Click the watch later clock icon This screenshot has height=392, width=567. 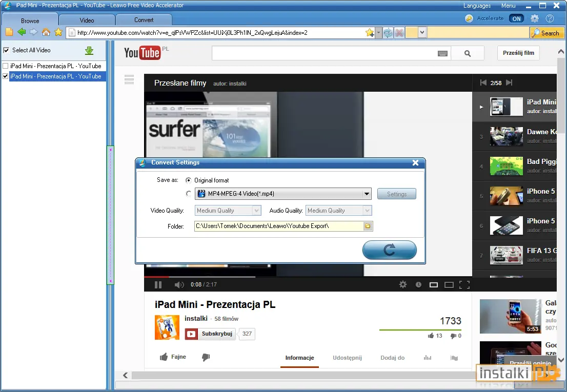pyautogui.click(x=418, y=285)
